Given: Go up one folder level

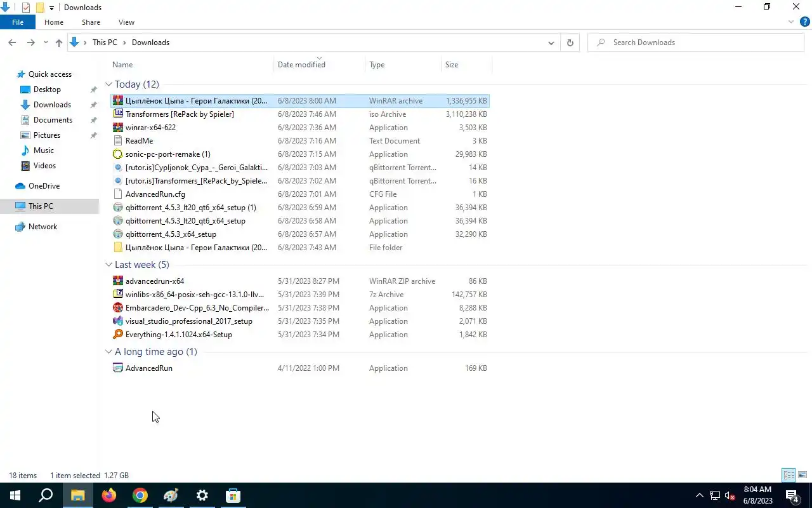Looking at the screenshot, I should point(59,43).
